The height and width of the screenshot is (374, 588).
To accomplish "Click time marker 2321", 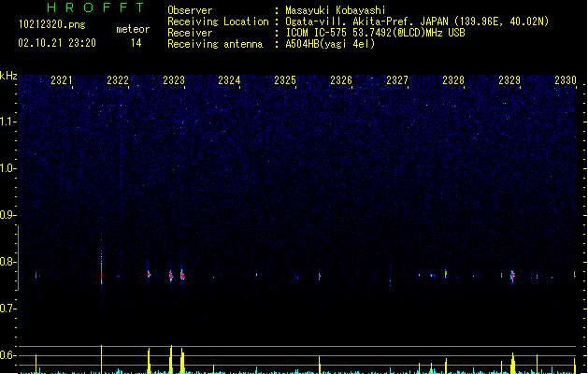I will click(x=62, y=80).
